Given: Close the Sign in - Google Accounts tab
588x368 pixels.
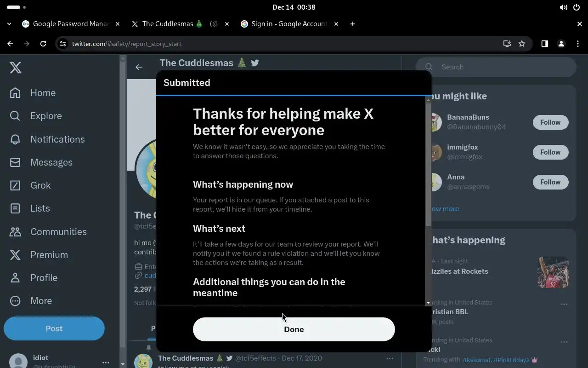Looking at the screenshot, I should coord(336,24).
